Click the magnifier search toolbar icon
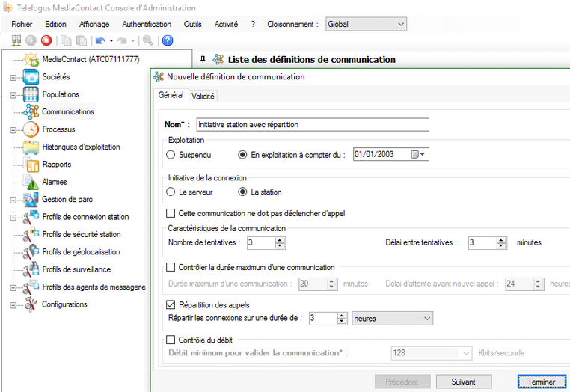 (x=147, y=40)
